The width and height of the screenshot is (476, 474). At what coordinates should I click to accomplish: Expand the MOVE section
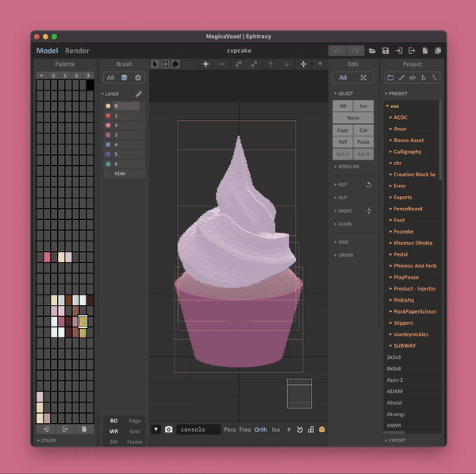[x=343, y=211]
